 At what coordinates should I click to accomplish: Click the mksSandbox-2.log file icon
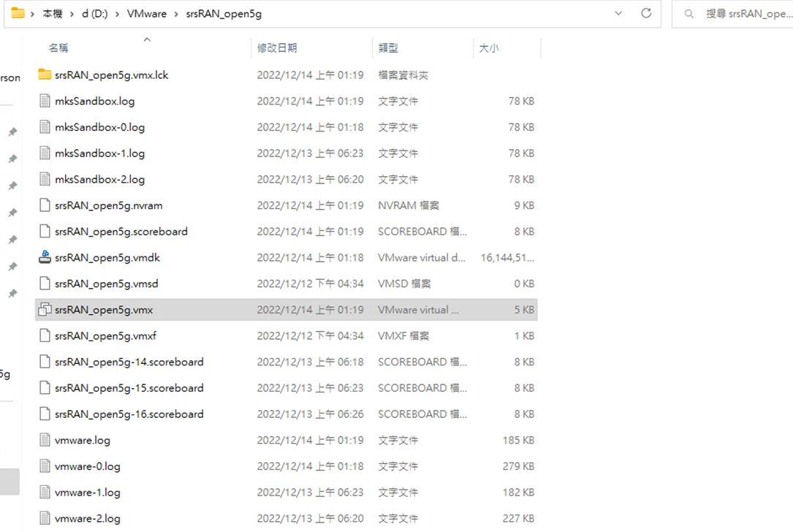(x=45, y=179)
